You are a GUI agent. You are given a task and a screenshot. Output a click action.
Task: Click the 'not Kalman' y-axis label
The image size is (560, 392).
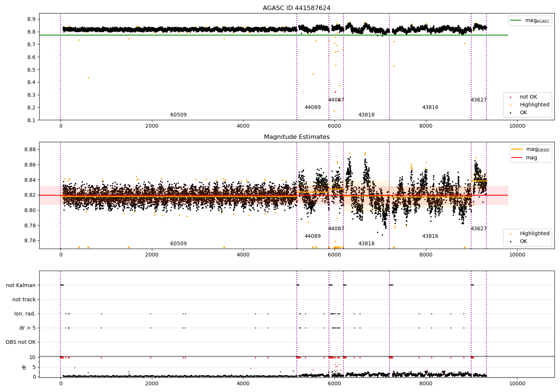21,286
